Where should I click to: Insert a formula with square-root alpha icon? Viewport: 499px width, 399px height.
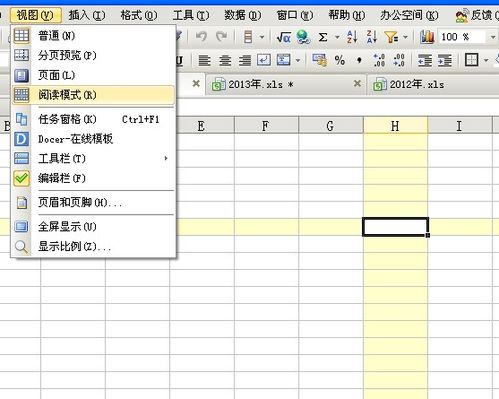point(284,37)
